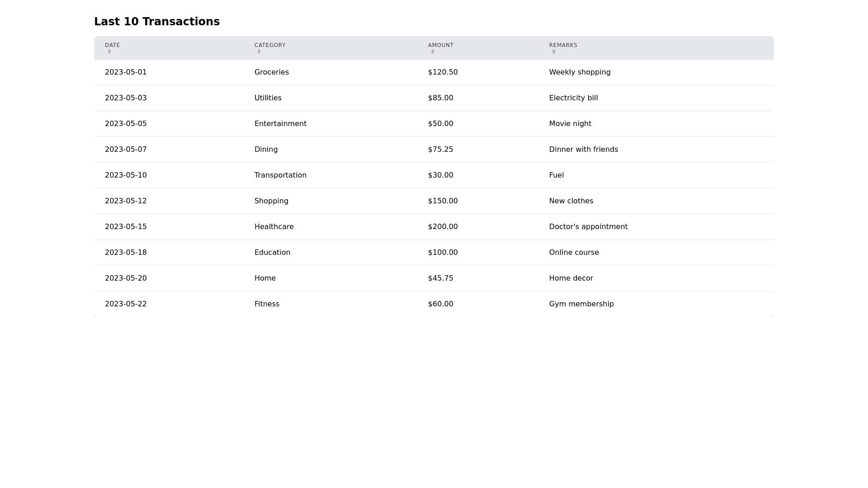Screen dimensions: 868x488
Task: Click the AMOUNT column header label
Action: click(441, 45)
